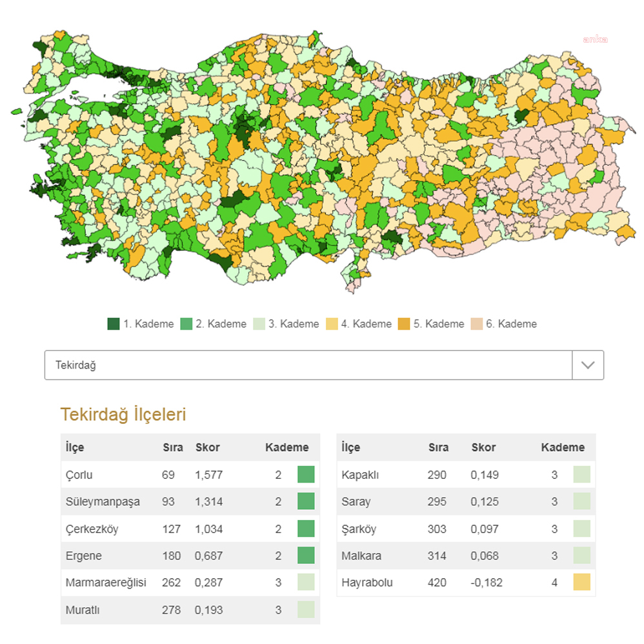
Task: Click the 5. Kademe legend swatch
Action: pyautogui.click(x=404, y=324)
